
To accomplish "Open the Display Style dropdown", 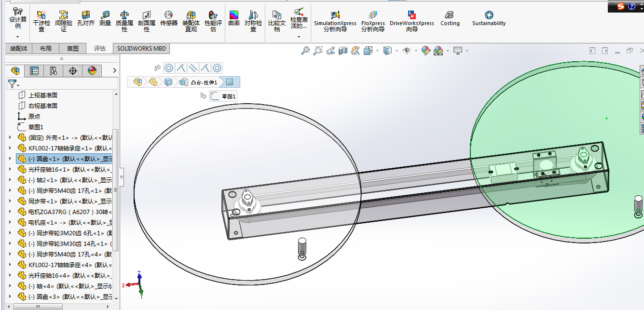I will (x=397, y=51).
